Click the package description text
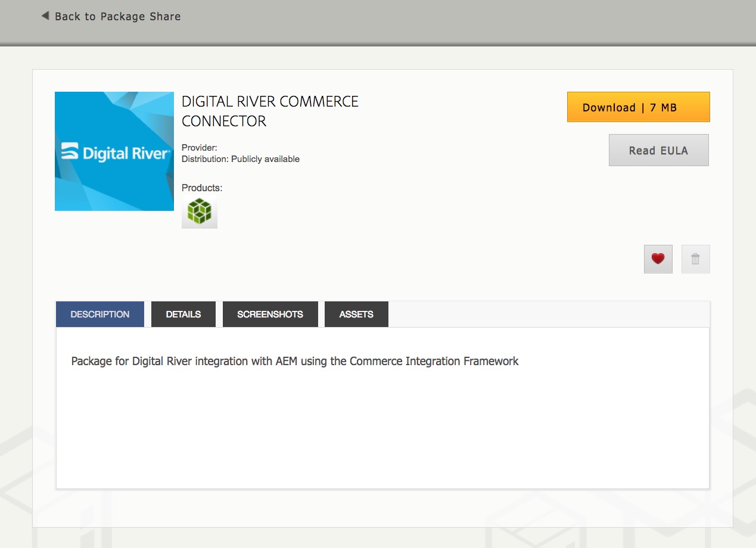 pos(295,361)
